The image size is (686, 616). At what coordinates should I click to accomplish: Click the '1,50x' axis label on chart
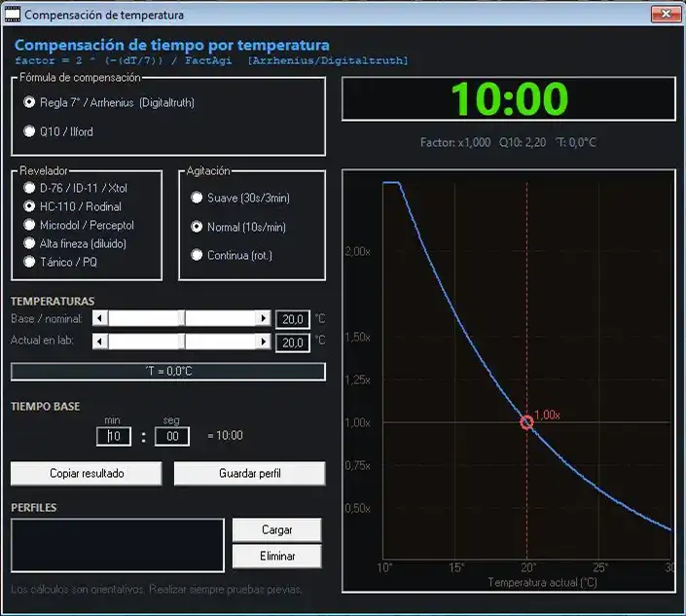[x=357, y=337]
